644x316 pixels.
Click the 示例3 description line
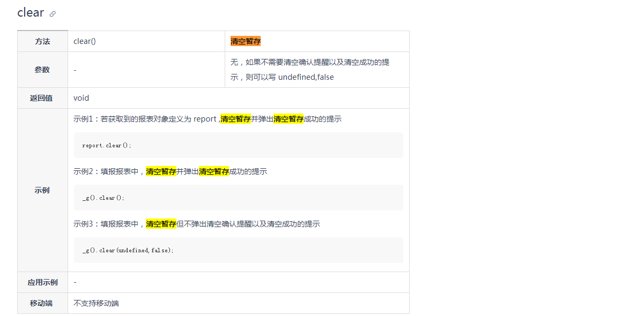[197, 224]
